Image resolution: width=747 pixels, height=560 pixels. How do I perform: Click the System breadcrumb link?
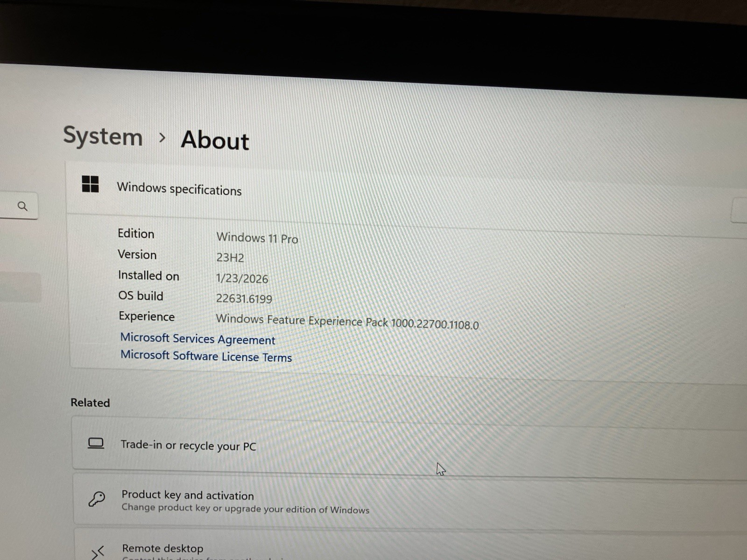[x=103, y=136]
